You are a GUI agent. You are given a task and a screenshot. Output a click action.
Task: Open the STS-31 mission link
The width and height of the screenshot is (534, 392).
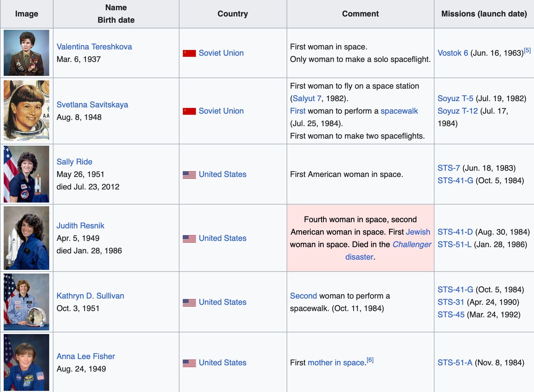[x=451, y=302]
